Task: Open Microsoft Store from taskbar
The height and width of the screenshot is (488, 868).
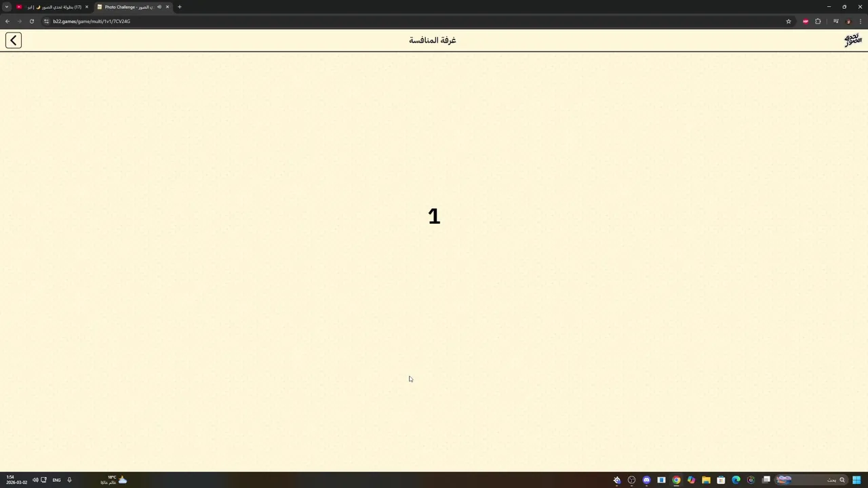Action: [x=721, y=480]
